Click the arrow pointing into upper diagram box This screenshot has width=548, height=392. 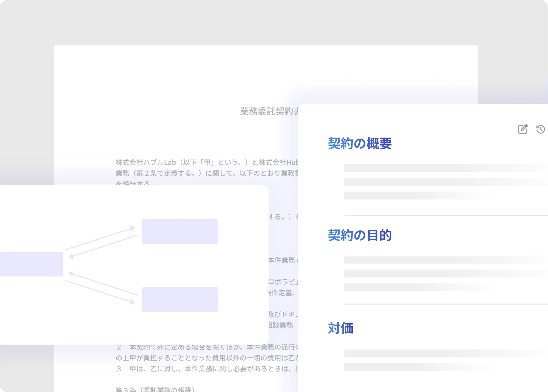tap(100, 237)
